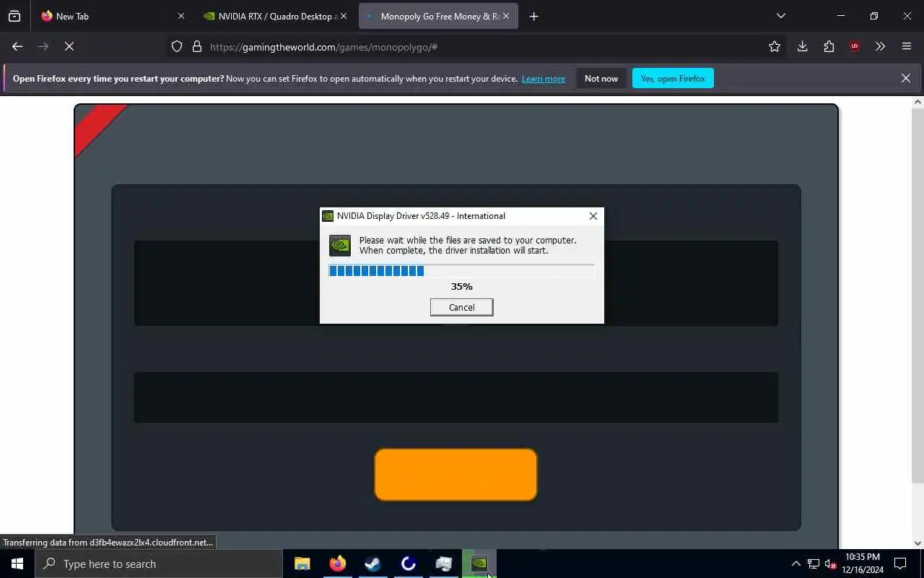Viewport: 924px width, 578px height.
Task: Cancel the NVIDIA driver extraction
Action: 462,307
